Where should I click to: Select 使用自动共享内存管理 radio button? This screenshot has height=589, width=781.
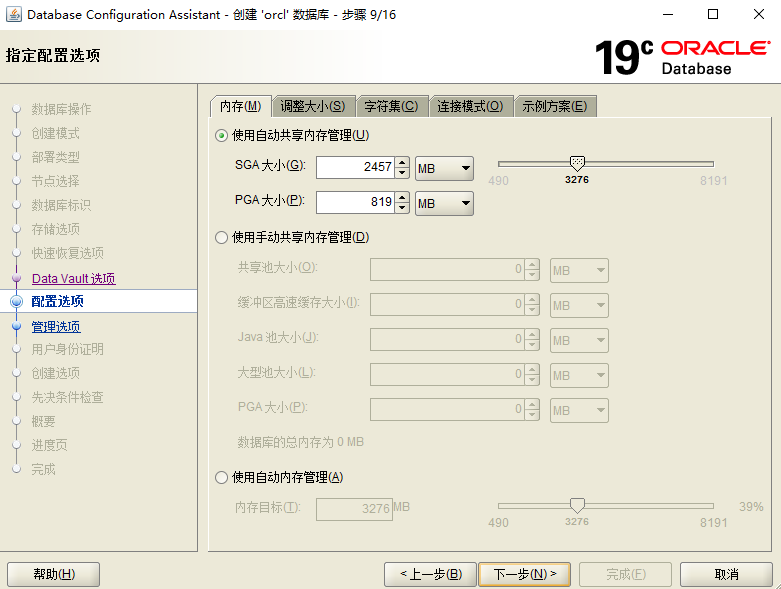point(222,135)
